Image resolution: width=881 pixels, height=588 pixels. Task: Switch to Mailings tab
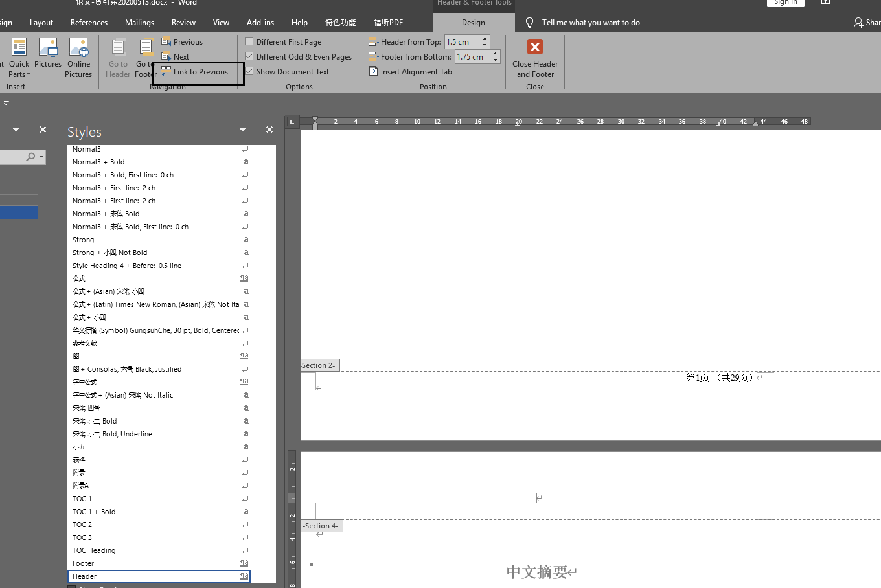[139, 23]
